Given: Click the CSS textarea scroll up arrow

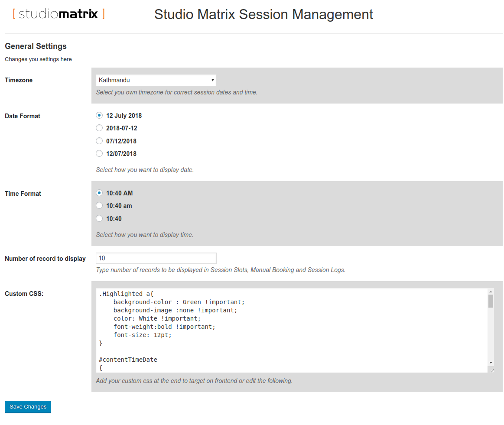Looking at the screenshot, I should (x=491, y=292).
